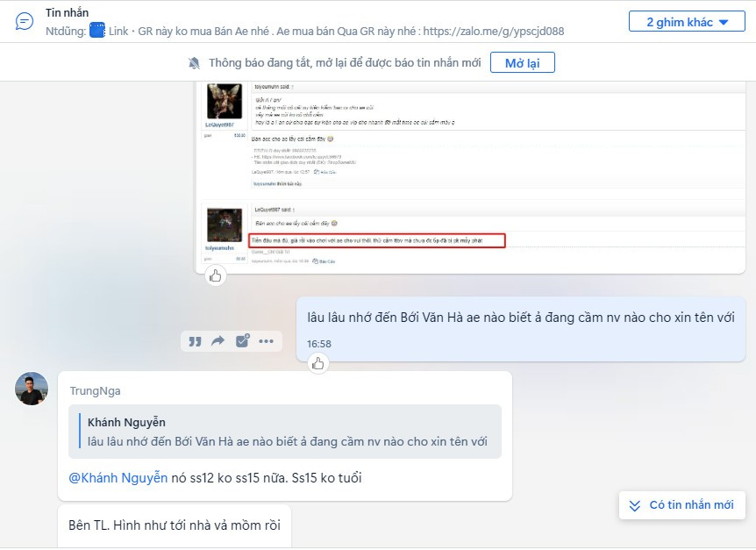Select the "Bên TL. Hình như tới nhà" message

tap(174, 525)
